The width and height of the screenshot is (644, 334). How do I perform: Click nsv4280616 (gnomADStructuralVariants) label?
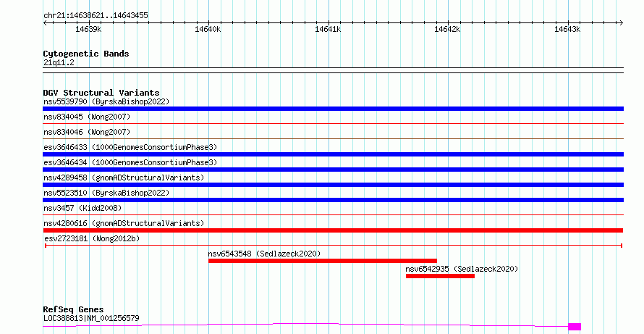pyautogui.click(x=124, y=223)
